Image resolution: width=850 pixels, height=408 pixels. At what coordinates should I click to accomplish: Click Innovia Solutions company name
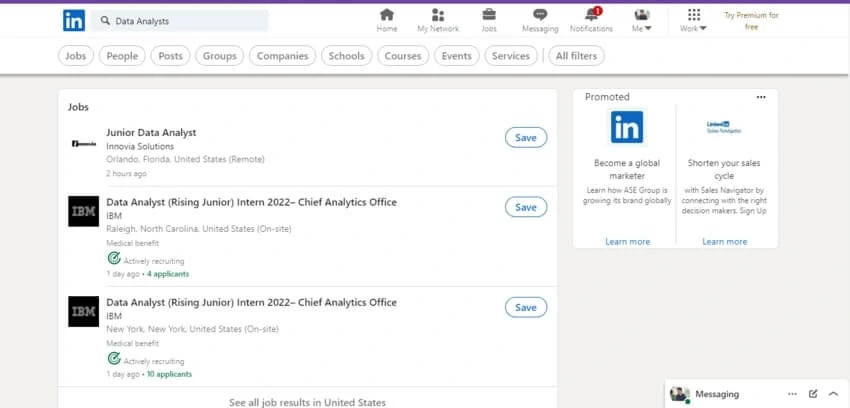tap(140, 147)
